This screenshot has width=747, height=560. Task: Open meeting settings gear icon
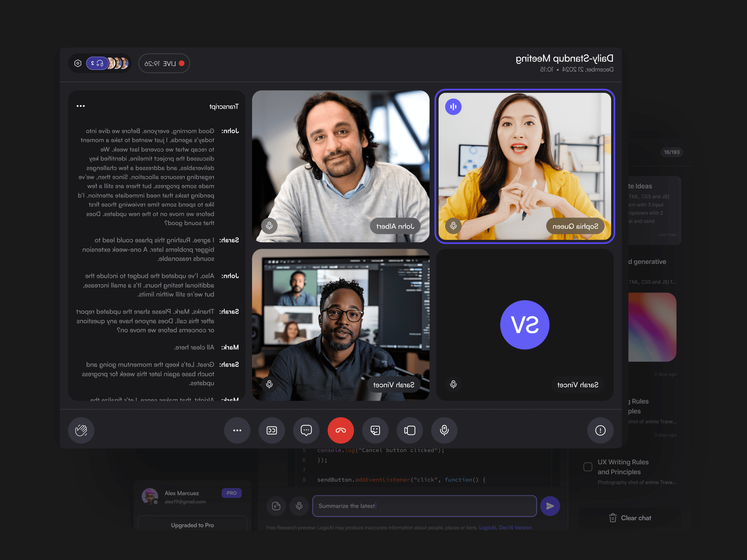pos(78,63)
